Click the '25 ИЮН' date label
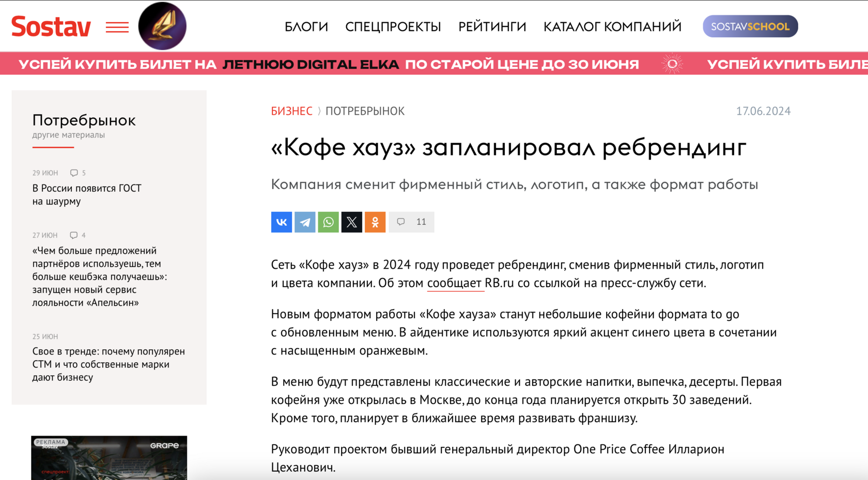868x480 pixels. tap(45, 336)
